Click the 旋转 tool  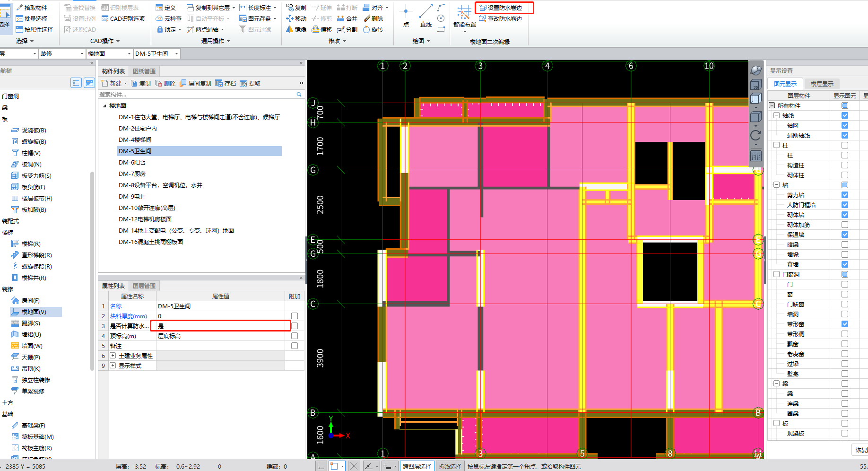click(x=373, y=29)
